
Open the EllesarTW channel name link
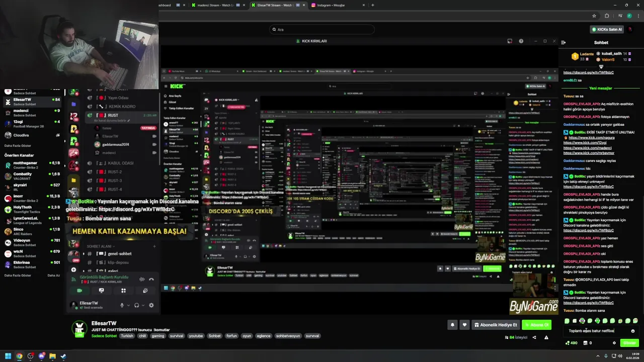coord(104,323)
